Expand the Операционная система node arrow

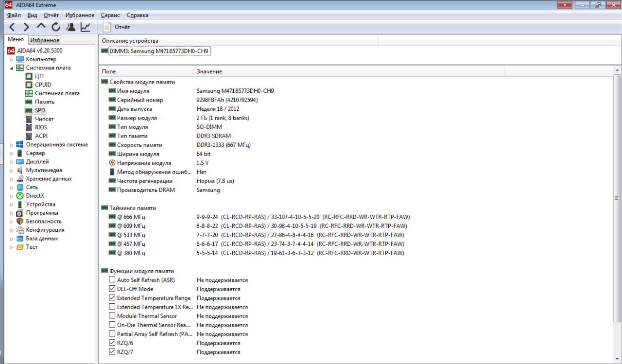coord(12,145)
